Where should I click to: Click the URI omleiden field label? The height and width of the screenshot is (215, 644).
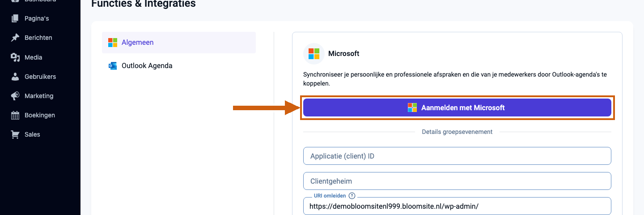(x=330, y=196)
